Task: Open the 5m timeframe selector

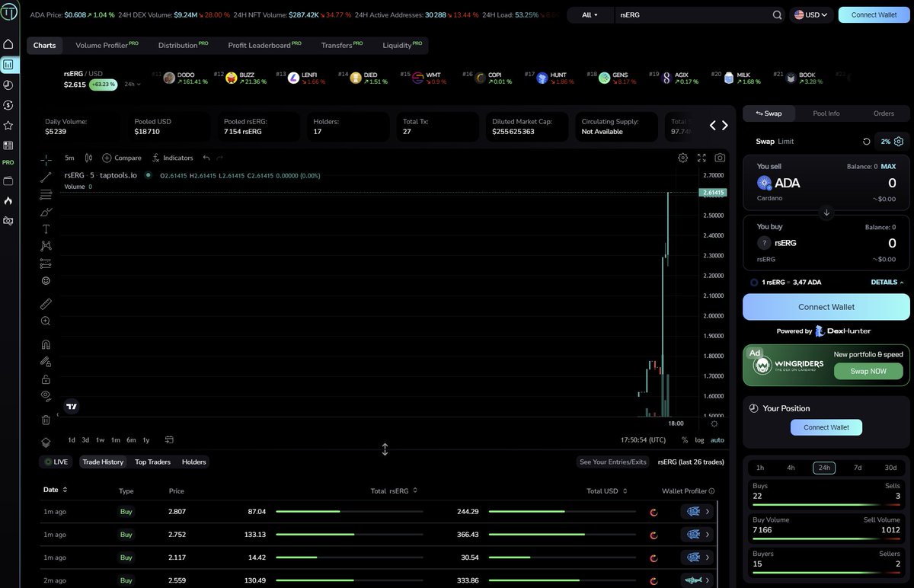Action: coord(69,158)
